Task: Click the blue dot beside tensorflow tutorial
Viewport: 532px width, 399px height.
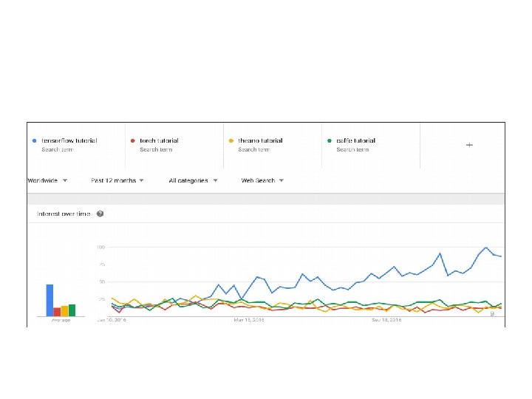Action: point(34,140)
